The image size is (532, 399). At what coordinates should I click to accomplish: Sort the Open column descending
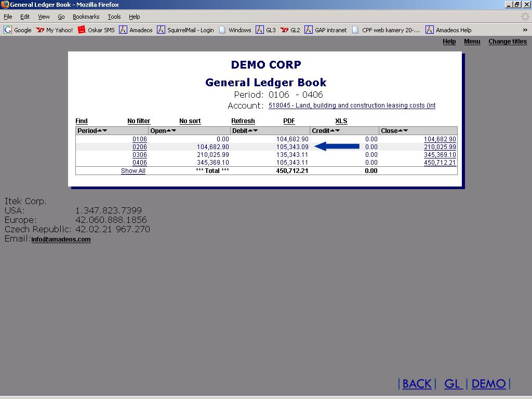pyautogui.click(x=174, y=130)
